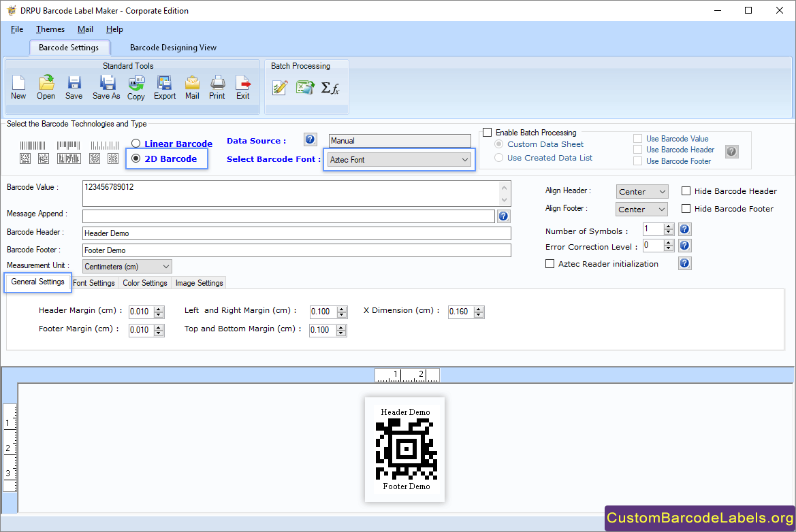
Task: Select Use Created Data List option
Action: 499,158
